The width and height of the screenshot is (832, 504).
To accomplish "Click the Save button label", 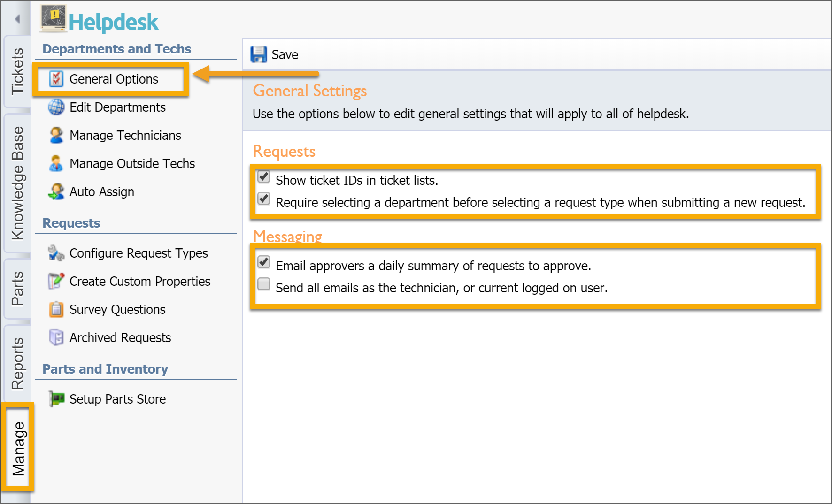I will pyautogui.click(x=285, y=55).
